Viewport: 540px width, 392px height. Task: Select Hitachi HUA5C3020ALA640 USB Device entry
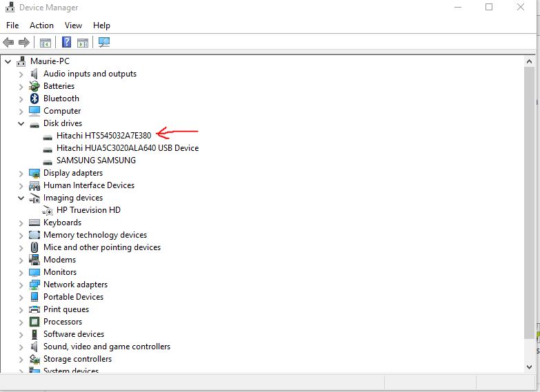point(128,148)
